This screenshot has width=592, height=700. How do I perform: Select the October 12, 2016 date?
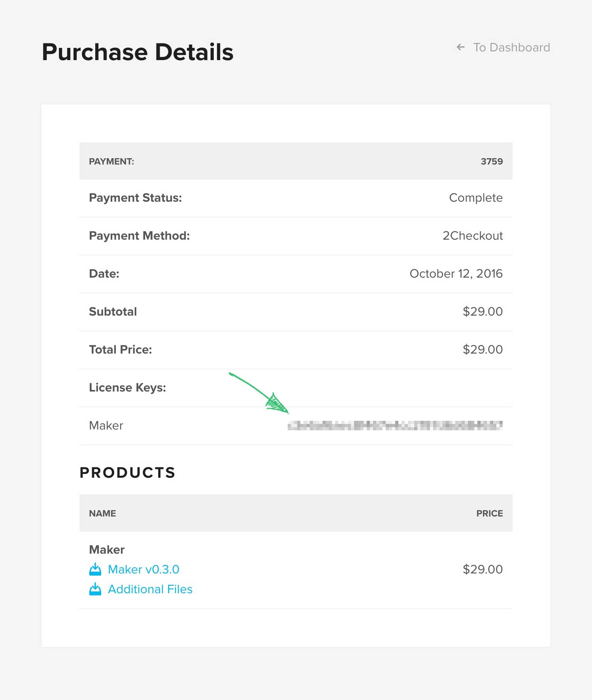point(456,274)
